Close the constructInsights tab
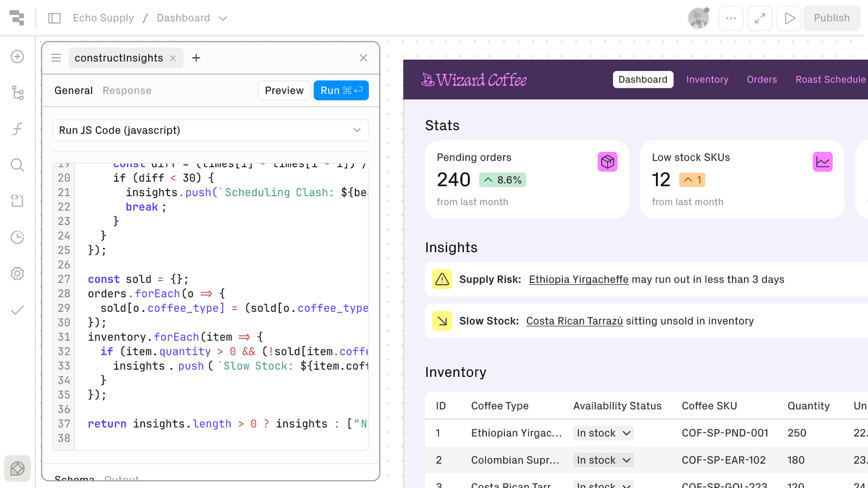Image resolution: width=868 pixels, height=488 pixels. (172, 57)
